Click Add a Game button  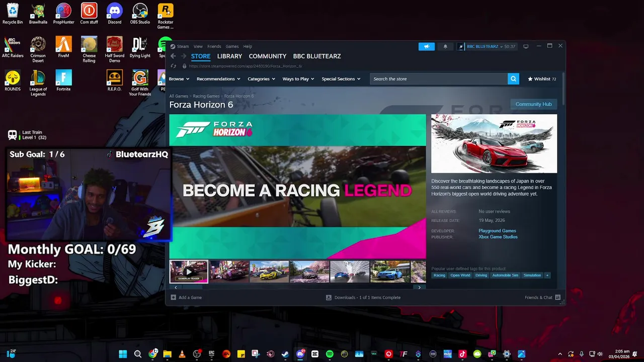pos(186,297)
